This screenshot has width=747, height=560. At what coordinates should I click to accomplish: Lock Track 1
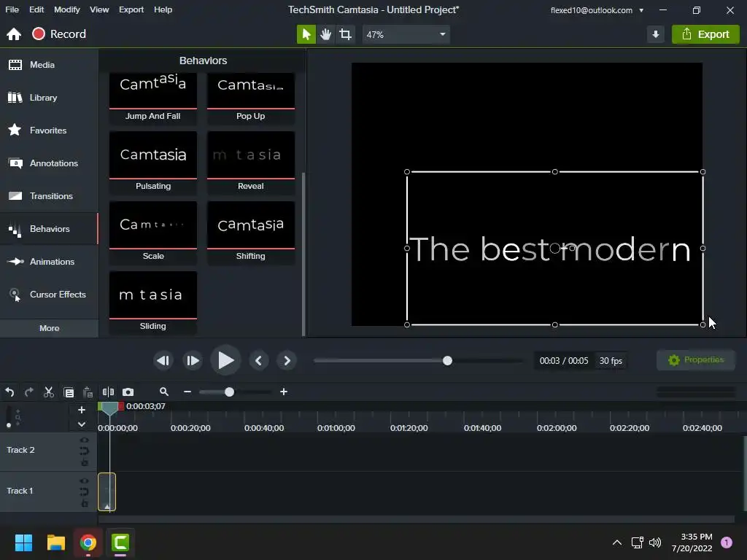[85, 503]
